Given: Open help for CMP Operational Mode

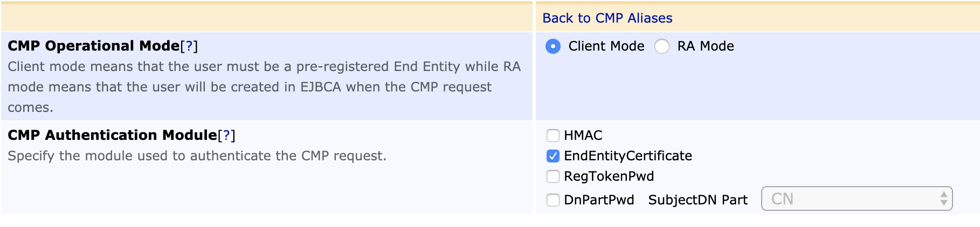Looking at the screenshot, I should coord(189,46).
